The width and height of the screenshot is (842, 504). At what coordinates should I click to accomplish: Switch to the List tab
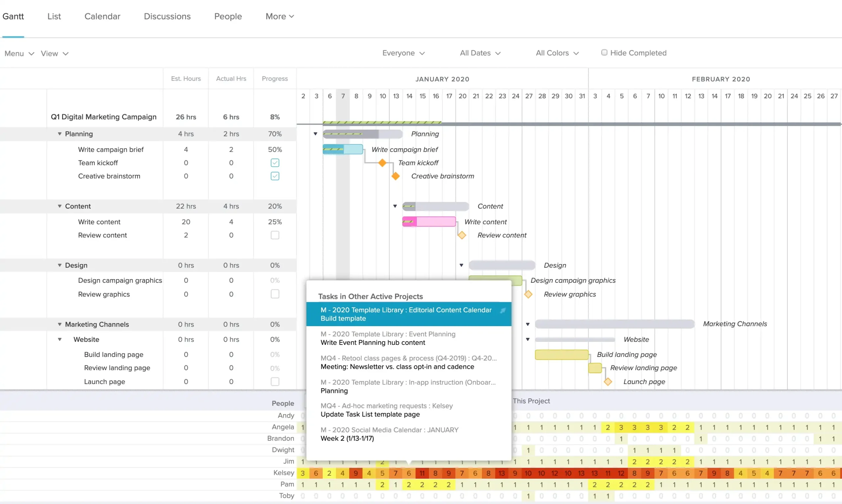point(54,16)
